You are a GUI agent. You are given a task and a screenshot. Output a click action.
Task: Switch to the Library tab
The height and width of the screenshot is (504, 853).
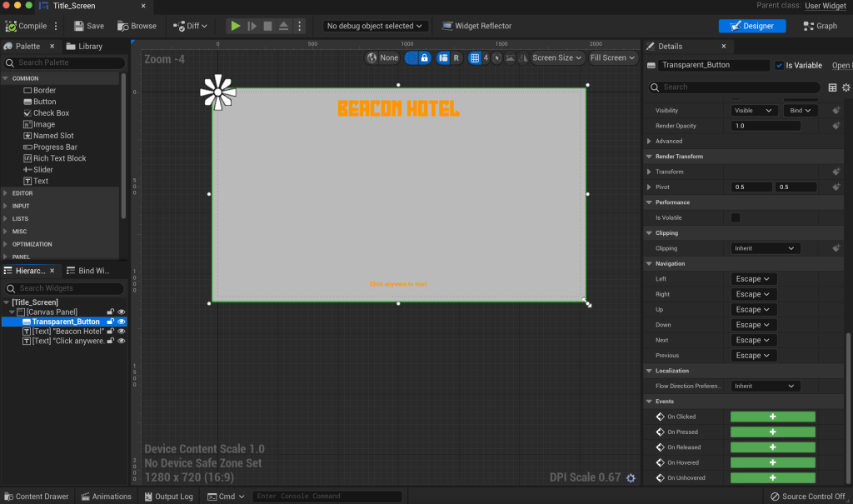85,47
